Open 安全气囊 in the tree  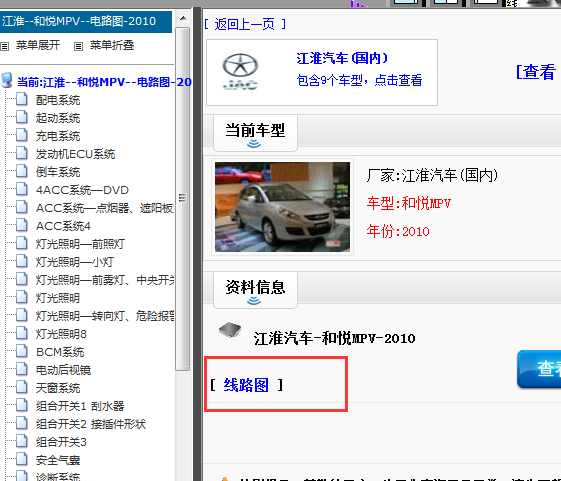pos(58,460)
